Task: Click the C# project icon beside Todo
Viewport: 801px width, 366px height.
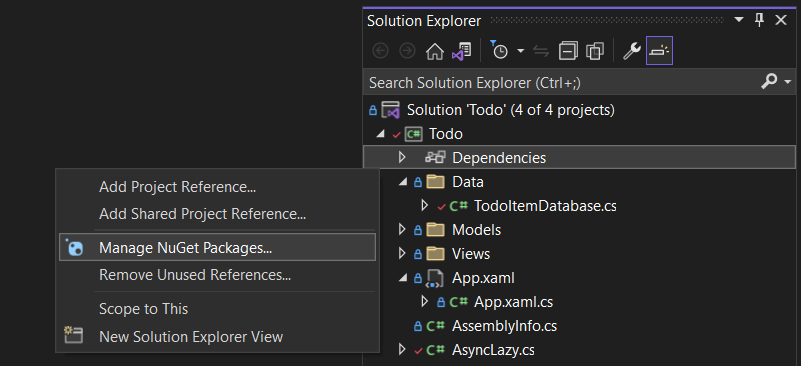Action: coord(413,134)
